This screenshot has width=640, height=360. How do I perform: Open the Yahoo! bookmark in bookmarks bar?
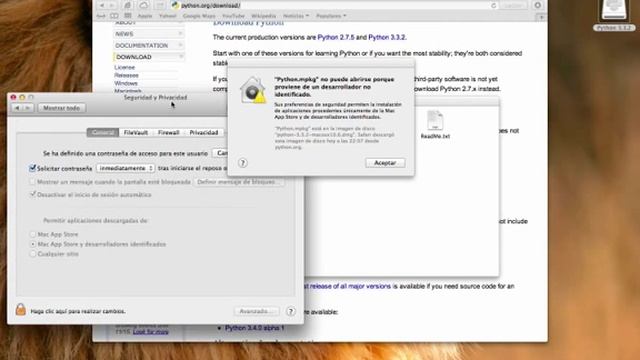168,16
